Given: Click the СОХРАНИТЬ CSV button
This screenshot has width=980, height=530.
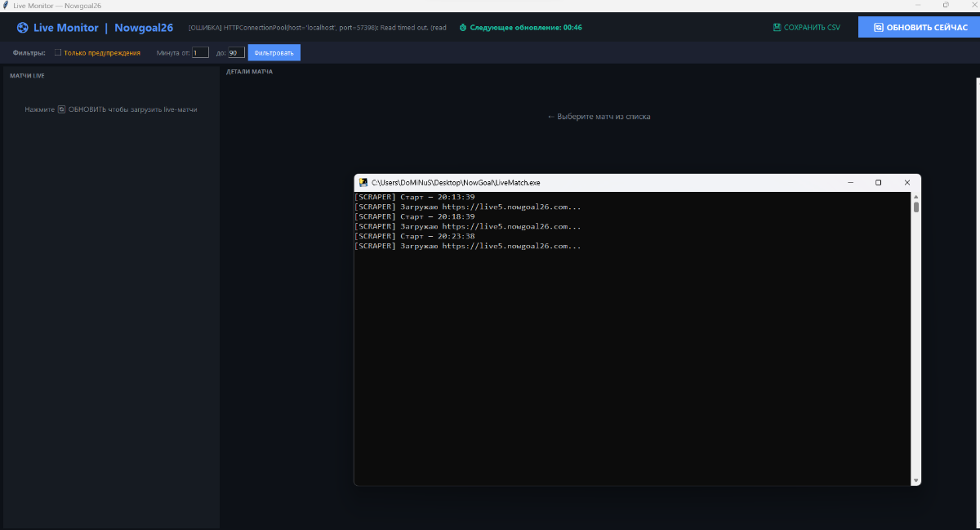Looking at the screenshot, I should pos(806,27).
